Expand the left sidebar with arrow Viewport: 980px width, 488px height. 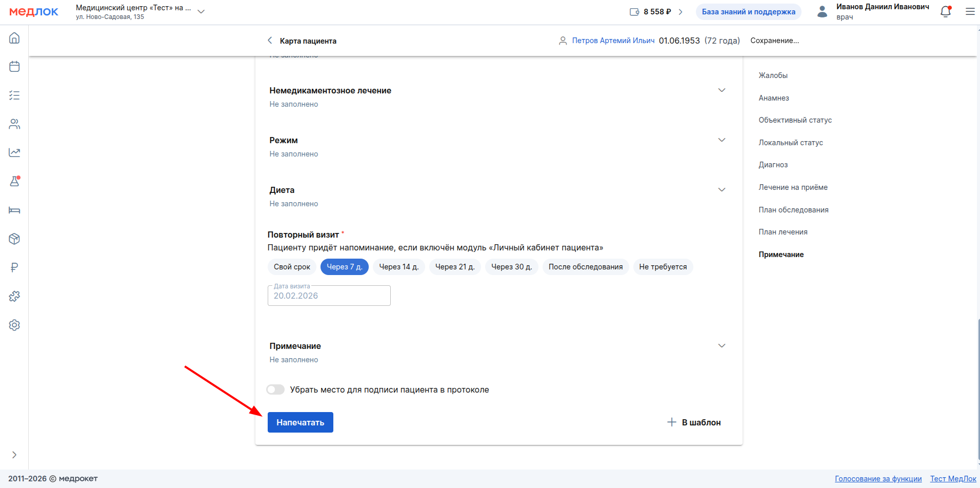[x=14, y=455]
